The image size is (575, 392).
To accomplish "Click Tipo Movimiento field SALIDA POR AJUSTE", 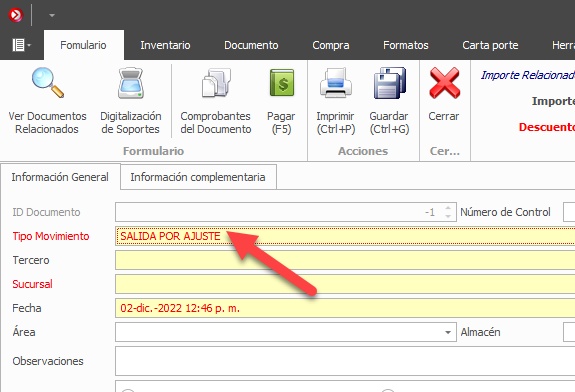I will coord(345,236).
